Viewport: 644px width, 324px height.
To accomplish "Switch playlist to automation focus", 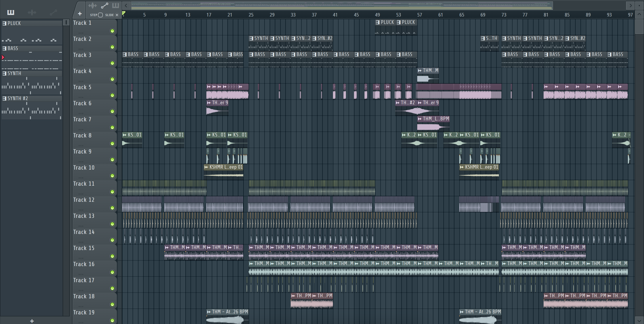I will (x=104, y=5).
